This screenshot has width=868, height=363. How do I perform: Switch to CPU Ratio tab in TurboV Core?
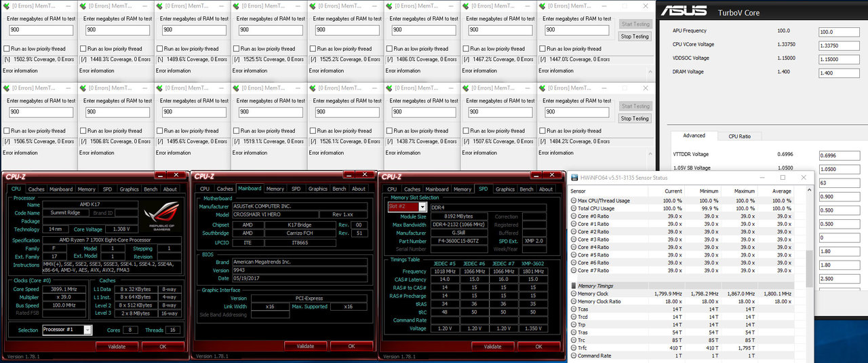click(x=739, y=136)
